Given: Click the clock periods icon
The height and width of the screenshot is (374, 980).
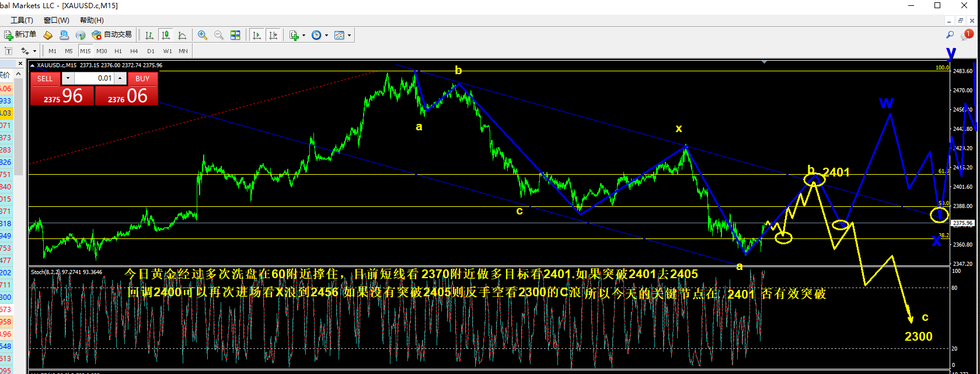Looking at the screenshot, I should 316,35.
